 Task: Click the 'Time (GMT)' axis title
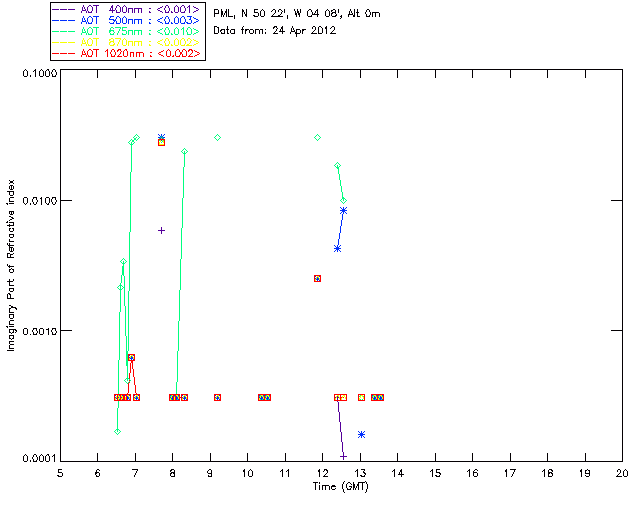coord(340,487)
